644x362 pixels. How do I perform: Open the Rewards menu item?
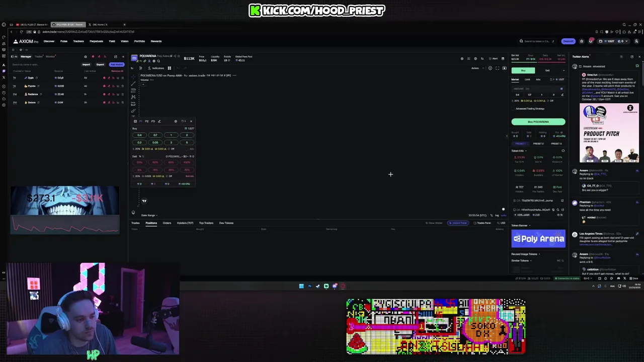click(156, 41)
